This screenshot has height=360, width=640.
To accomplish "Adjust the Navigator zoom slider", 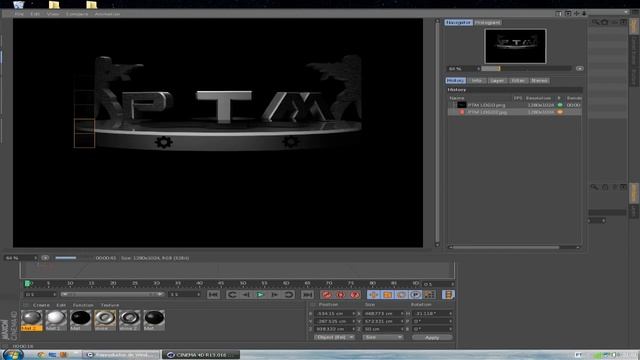I will coord(526,69).
